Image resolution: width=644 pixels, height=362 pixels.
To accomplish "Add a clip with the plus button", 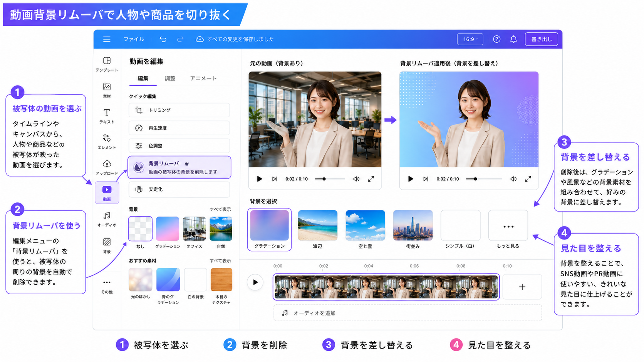I will (x=522, y=287).
